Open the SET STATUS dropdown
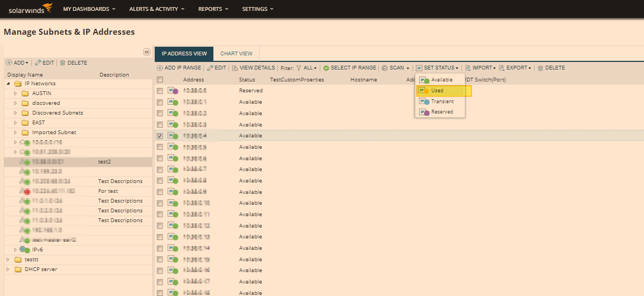644x296 pixels. click(437, 68)
